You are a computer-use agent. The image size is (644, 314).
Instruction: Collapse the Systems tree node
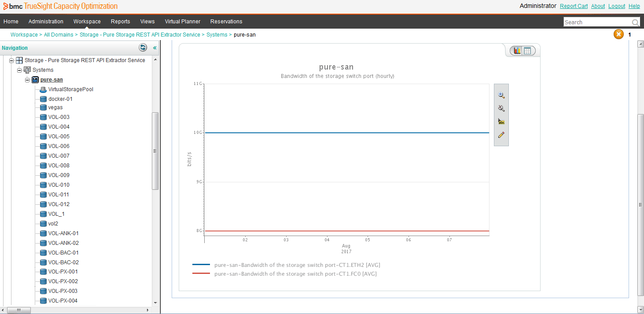pos(19,70)
